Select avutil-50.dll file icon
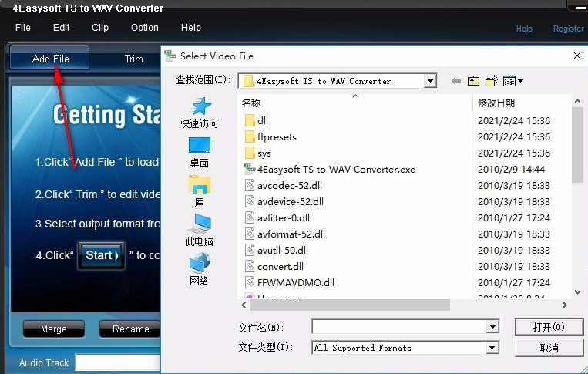Viewport: 588px width, 374px height. pyautogui.click(x=250, y=250)
